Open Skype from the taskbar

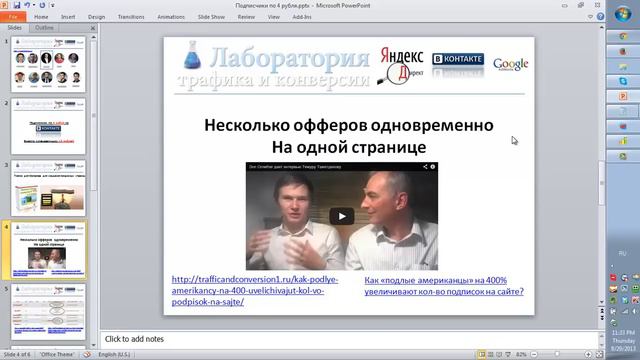[623, 81]
